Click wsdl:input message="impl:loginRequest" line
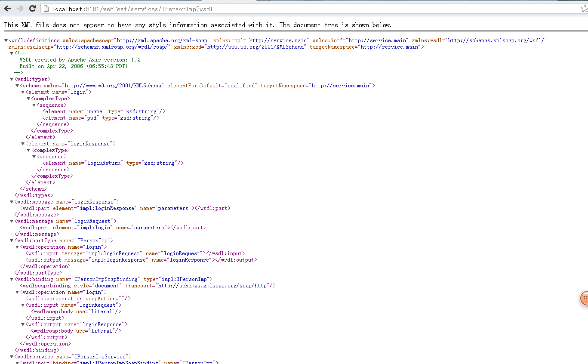588x364 pixels. (135, 253)
